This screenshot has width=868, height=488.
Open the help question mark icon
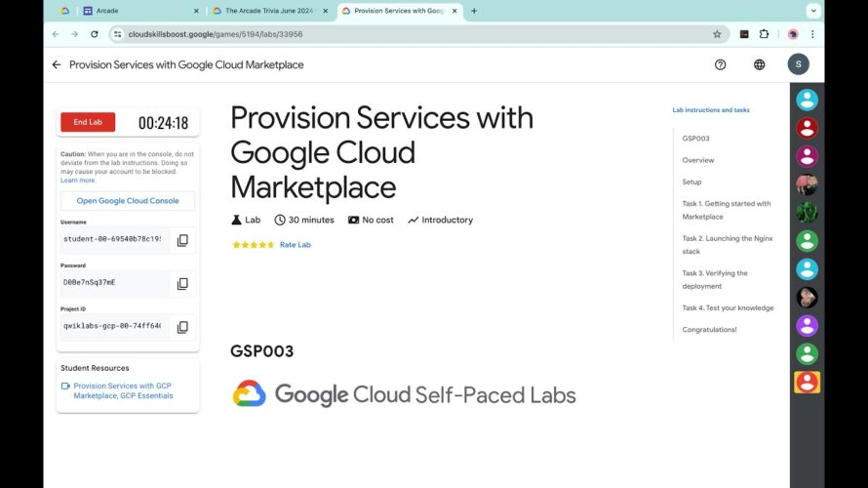(720, 64)
